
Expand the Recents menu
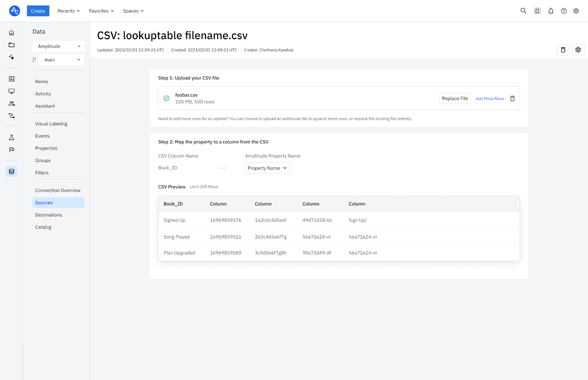69,11
